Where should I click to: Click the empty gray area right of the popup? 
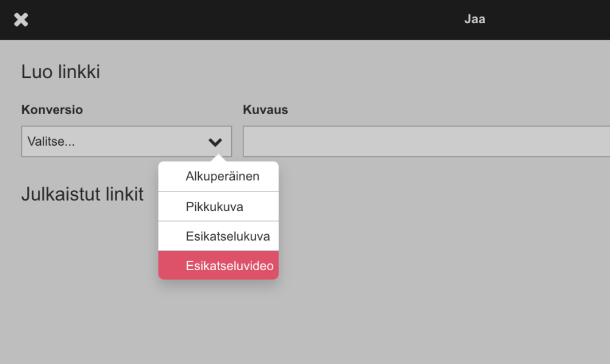click(x=427, y=244)
